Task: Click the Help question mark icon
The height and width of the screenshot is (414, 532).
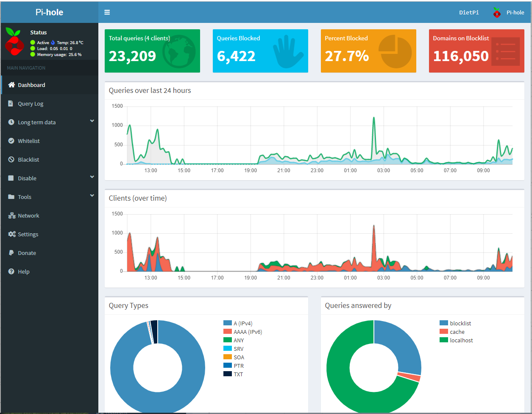Action: pyautogui.click(x=11, y=271)
